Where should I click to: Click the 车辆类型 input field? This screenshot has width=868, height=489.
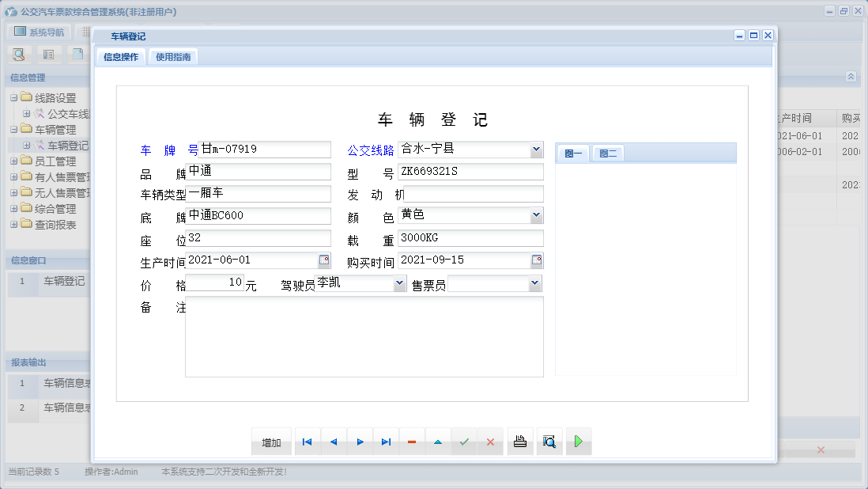click(x=258, y=194)
